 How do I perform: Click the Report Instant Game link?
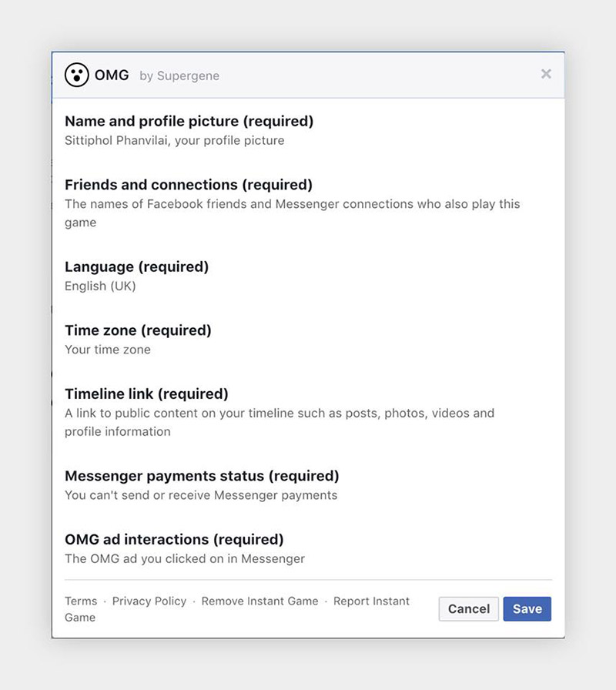coord(371,601)
